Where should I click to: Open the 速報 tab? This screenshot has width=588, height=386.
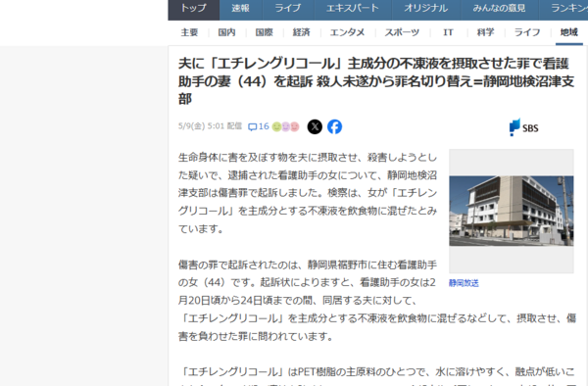[240, 8]
